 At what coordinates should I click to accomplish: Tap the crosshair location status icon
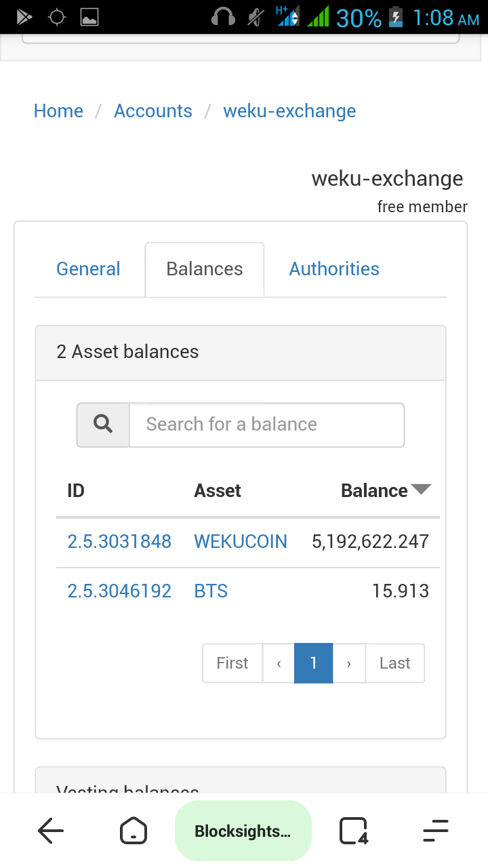[x=57, y=17]
